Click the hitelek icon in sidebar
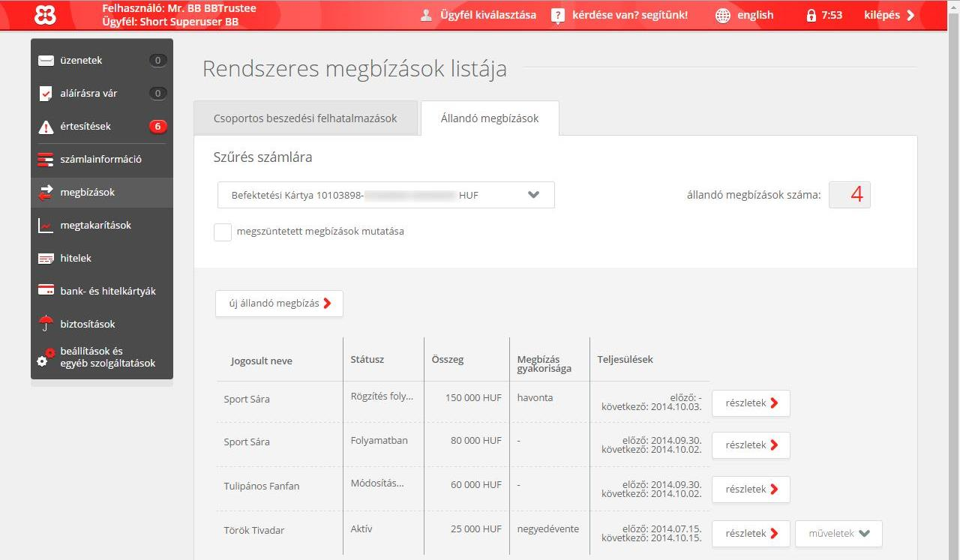960x560 pixels. click(46, 259)
